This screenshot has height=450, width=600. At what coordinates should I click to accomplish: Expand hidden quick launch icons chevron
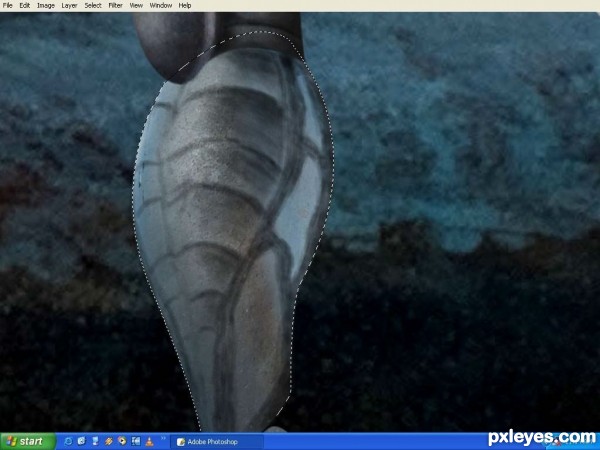point(163,438)
